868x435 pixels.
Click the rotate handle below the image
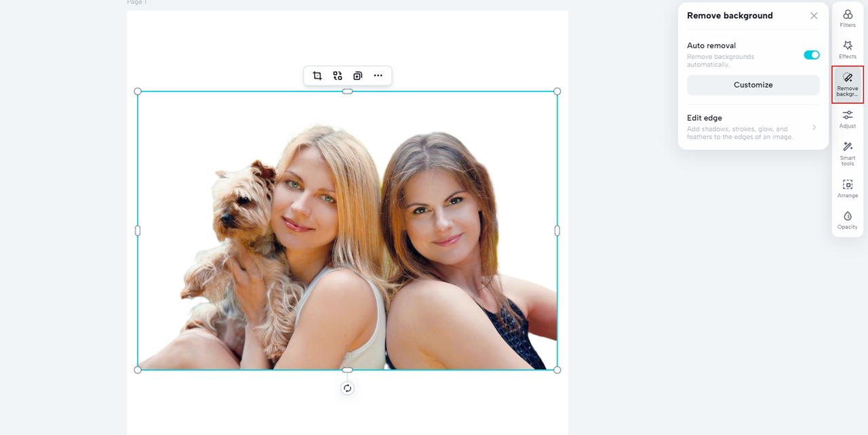tap(347, 388)
